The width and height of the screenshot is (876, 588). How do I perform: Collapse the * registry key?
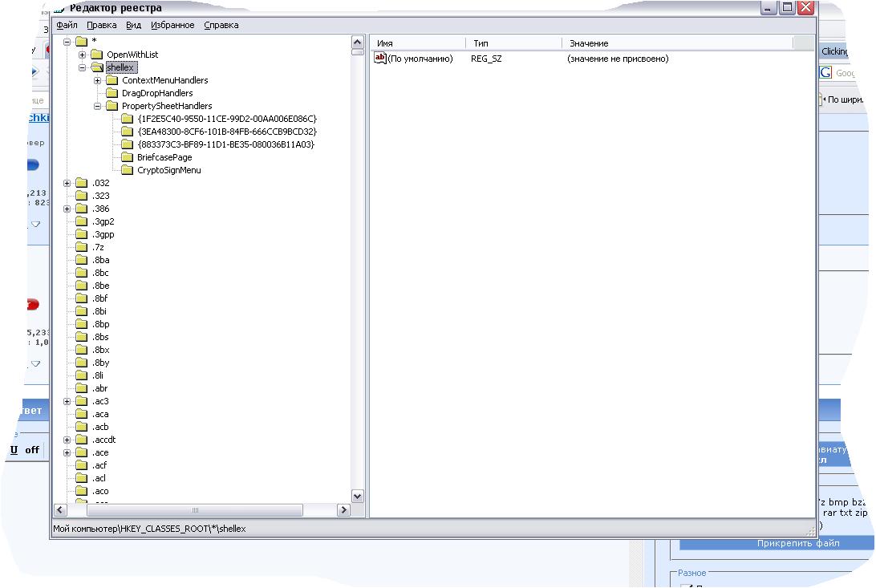pos(67,42)
